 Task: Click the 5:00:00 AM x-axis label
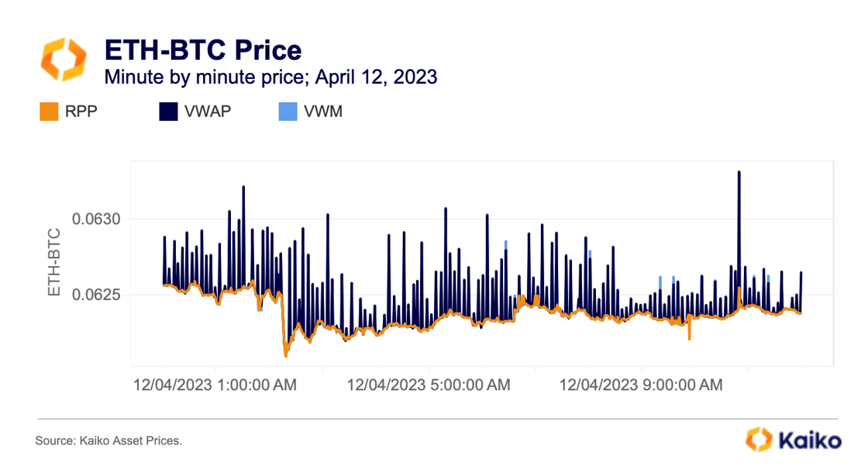click(x=429, y=385)
